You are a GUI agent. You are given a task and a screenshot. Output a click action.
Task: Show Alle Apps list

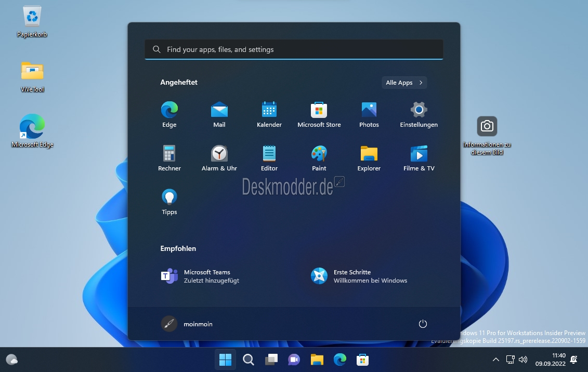click(x=404, y=83)
